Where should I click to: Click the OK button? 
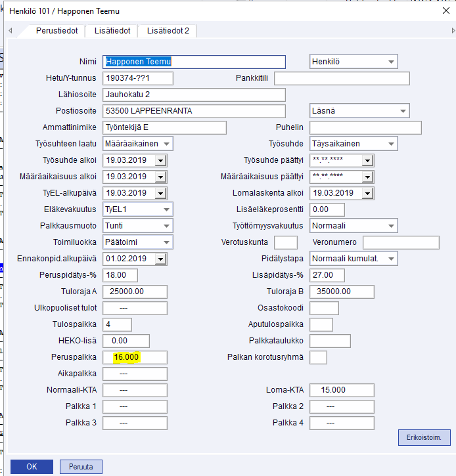[32, 467]
